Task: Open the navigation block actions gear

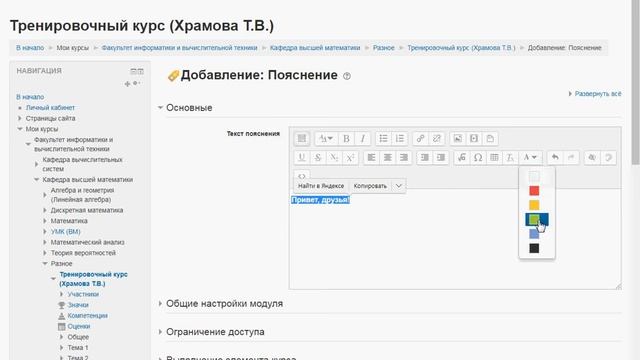Action: (137, 83)
